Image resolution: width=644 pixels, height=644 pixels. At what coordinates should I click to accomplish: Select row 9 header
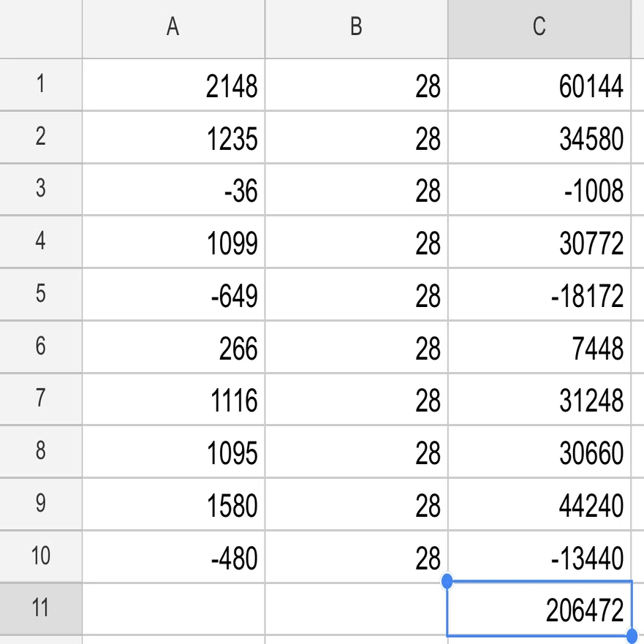[41, 504]
